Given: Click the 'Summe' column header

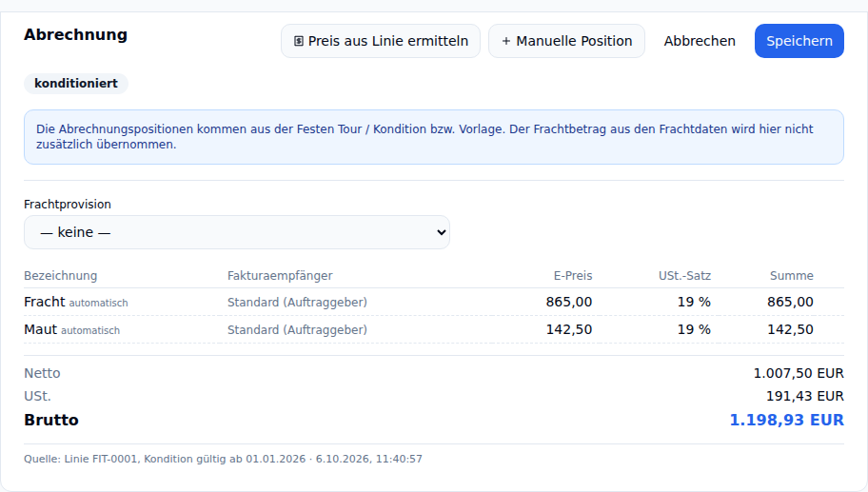Looking at the screenshot, I should (x=791, y=276).
